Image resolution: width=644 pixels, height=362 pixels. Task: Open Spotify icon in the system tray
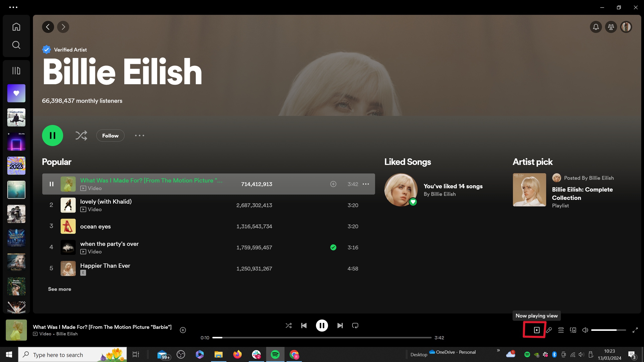[x=527, y=354]
